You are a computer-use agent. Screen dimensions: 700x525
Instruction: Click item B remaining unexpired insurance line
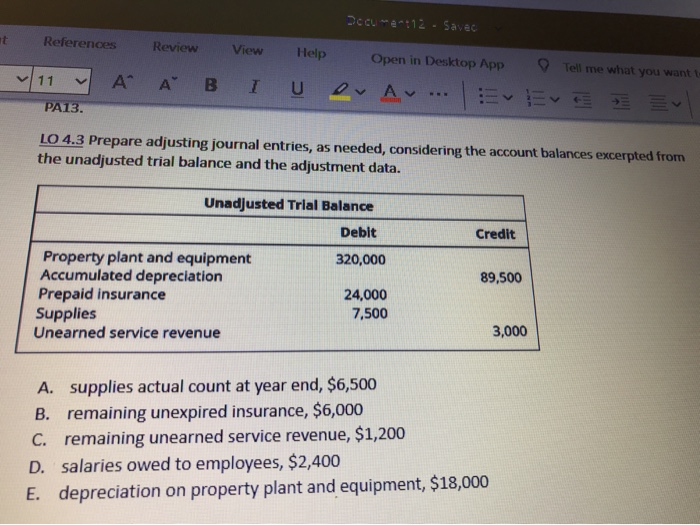point(199,412)
